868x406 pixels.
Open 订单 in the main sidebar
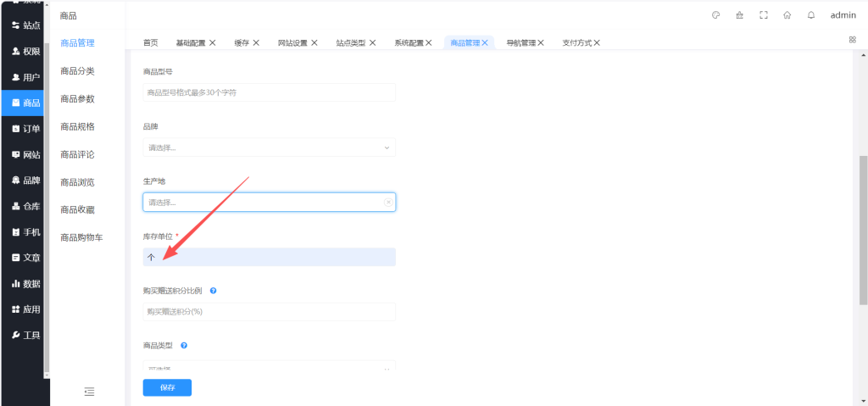pos(25,129)
